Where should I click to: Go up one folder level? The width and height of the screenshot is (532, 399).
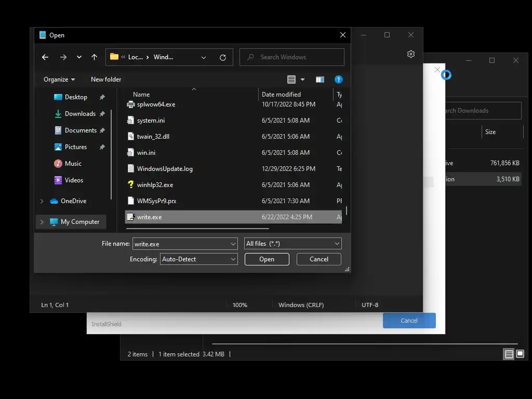(x=95, y=57)
